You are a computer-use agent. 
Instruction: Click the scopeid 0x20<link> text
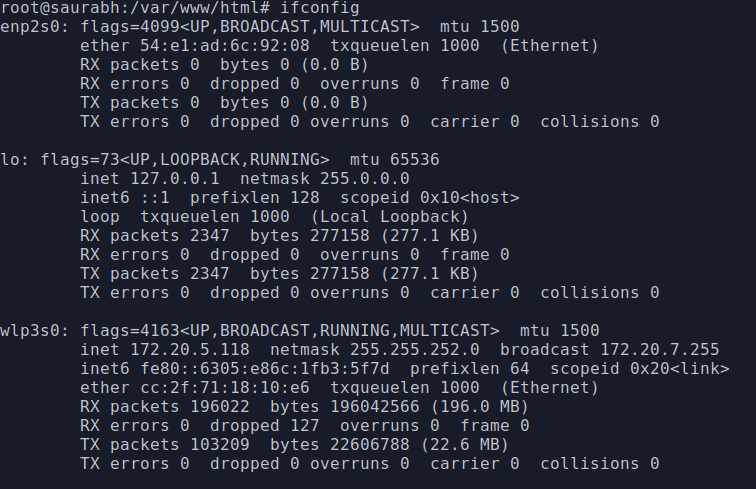[x=640, y=369]
